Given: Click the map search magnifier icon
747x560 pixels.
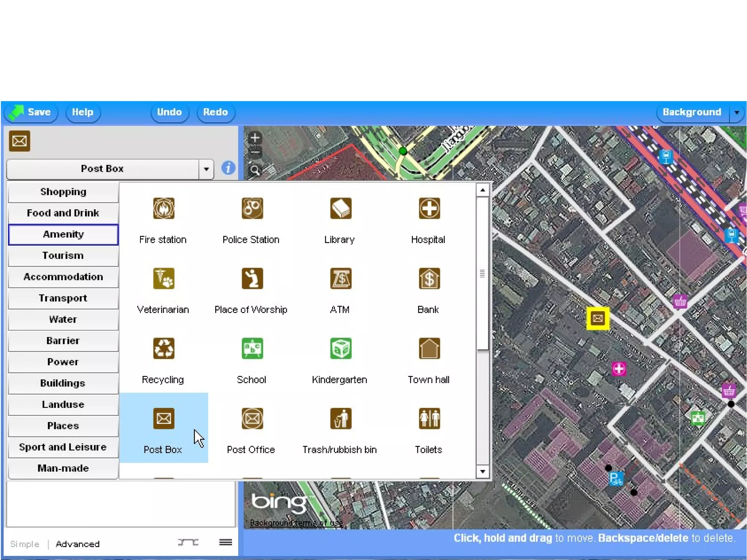Looking at the screenshot, I should 255,170.
